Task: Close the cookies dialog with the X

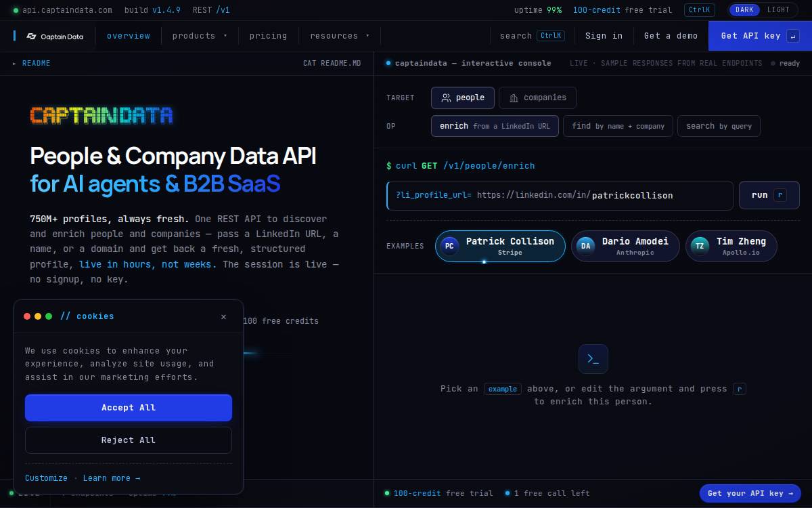Action: click(x=224, y=316)
